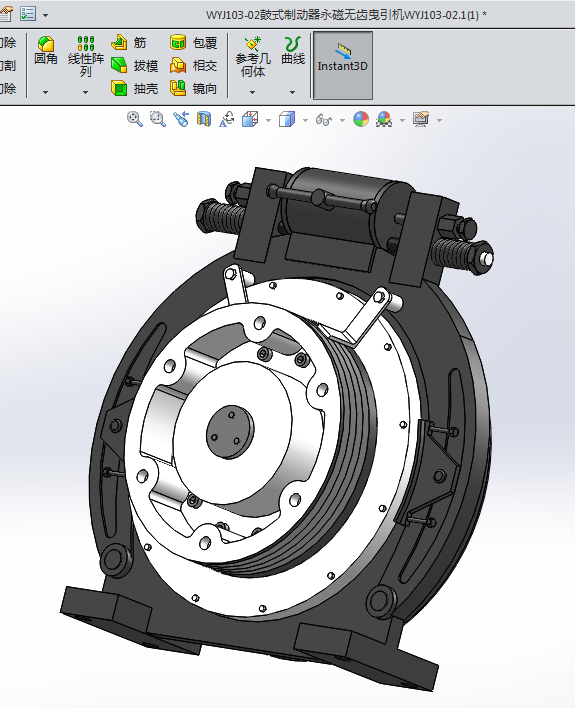Open the 参考几何体 reference geometry tool

(x=253, y=57)
